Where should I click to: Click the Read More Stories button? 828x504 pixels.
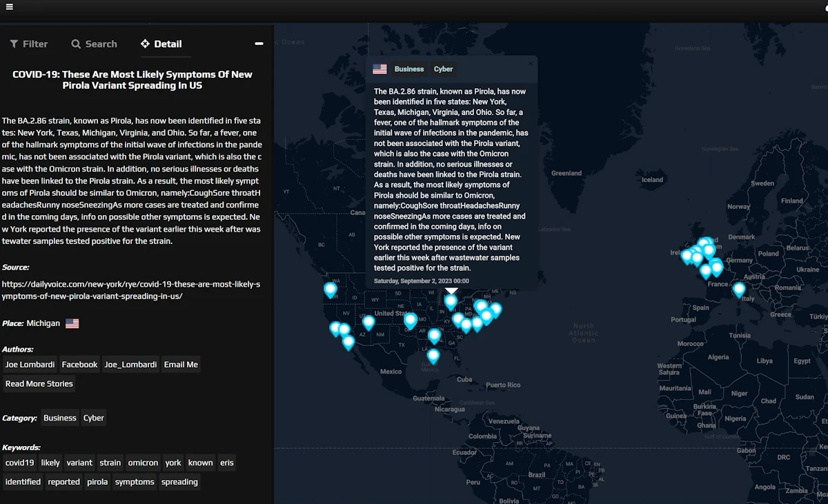coord(39,384)
